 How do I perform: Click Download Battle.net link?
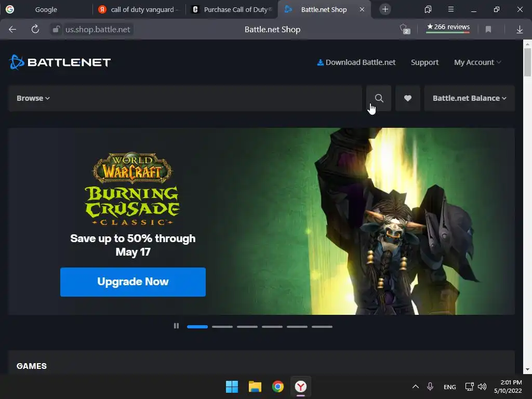tap(356, 62)
